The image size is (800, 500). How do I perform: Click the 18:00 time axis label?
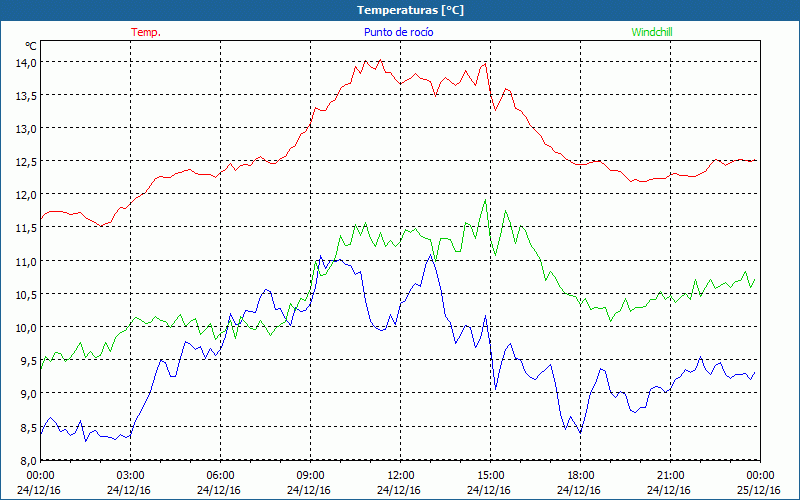[581, 476]
